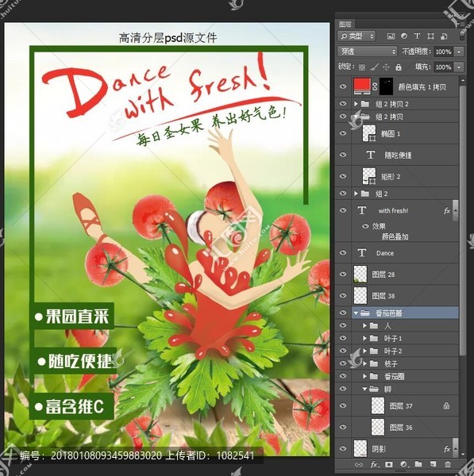Open blend mode 穿透 dropdown

[368, 52]
